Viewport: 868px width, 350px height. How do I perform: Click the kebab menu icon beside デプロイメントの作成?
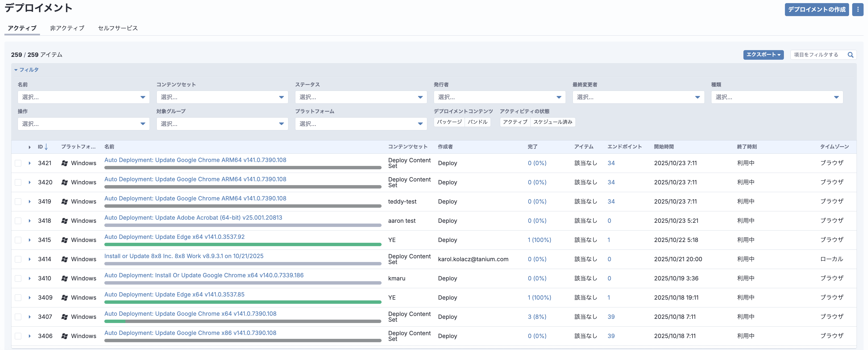pos(858,9)
